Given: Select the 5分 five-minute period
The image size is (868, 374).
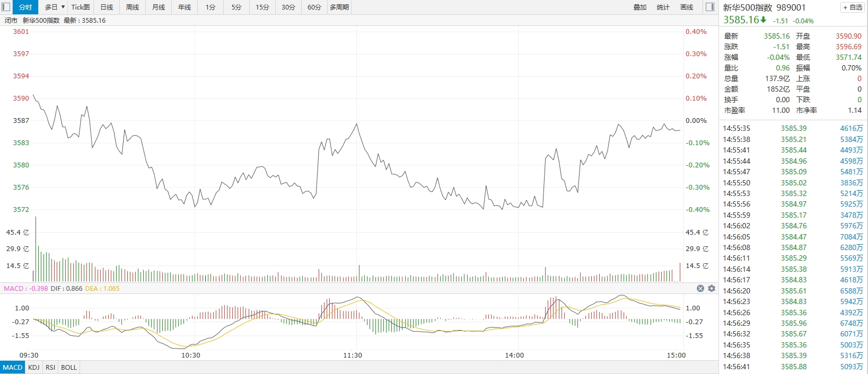Looking at the screenshot, I should tap(236, 7).
